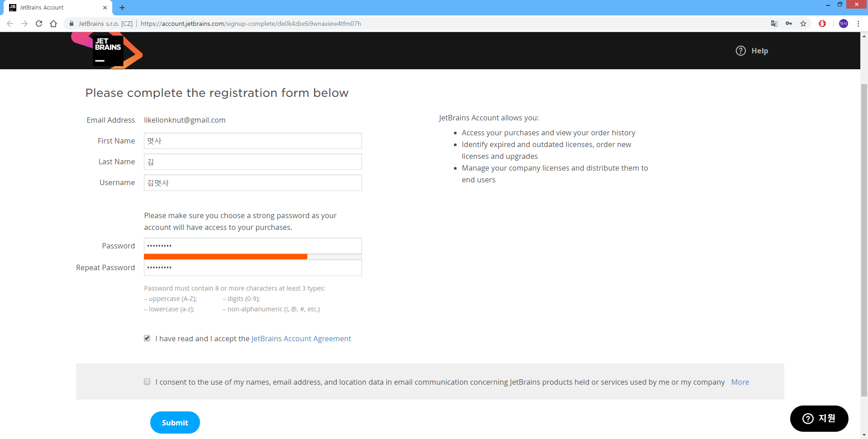
Task: Select the JetBrains Account tab
Action: (58, 8)
